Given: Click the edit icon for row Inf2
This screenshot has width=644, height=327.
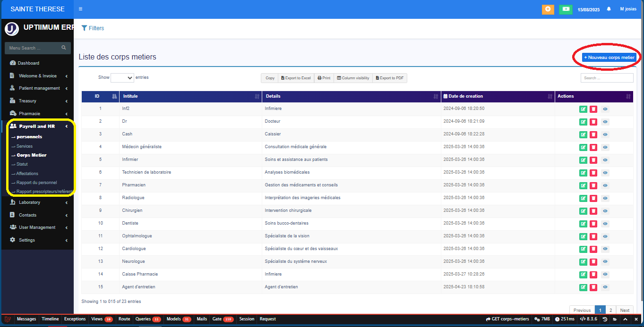Looking at the screenshot, I should [584, 109].
